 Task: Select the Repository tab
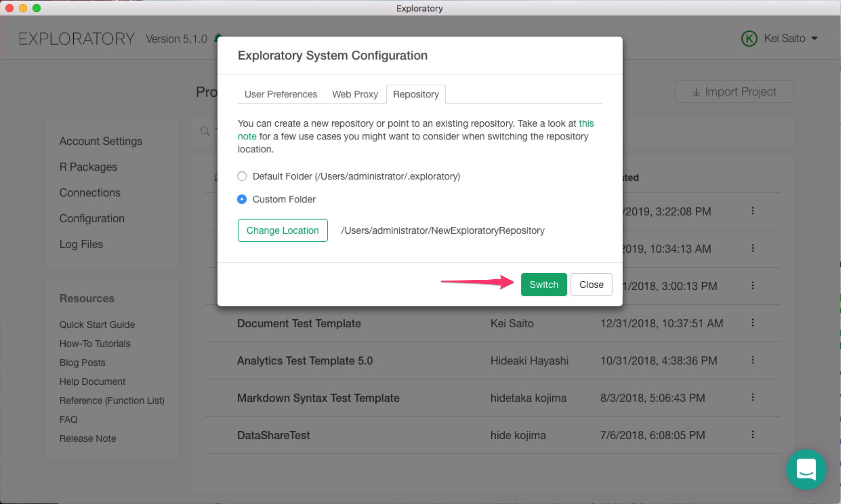[416, 94]
